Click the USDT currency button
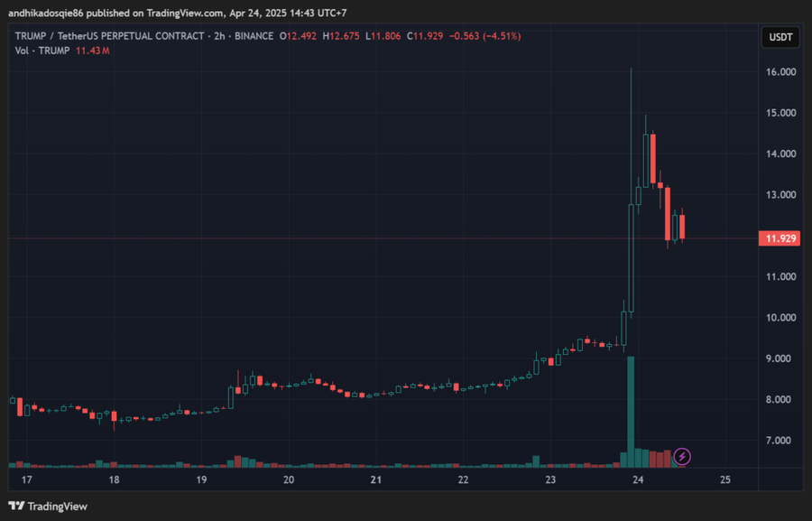This screenshot has width=812, height=521. pyautogui.click(x=780, y=37)
